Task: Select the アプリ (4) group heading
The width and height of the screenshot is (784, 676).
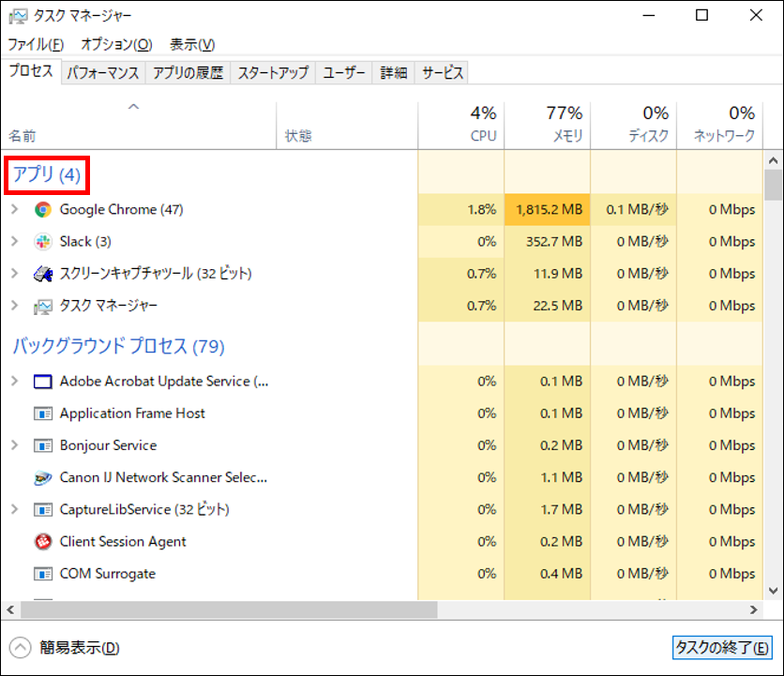Action: [47, 174]
